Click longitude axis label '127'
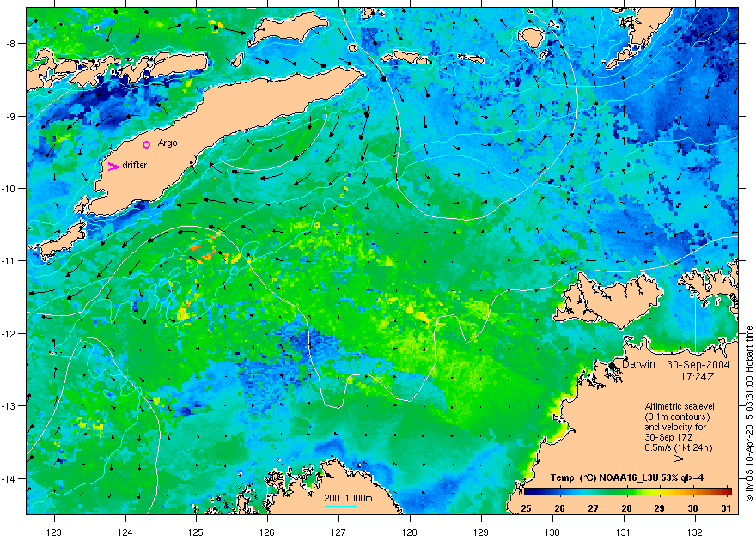Image resolution: width=756 pixels, height=541 pixels. 338,532
